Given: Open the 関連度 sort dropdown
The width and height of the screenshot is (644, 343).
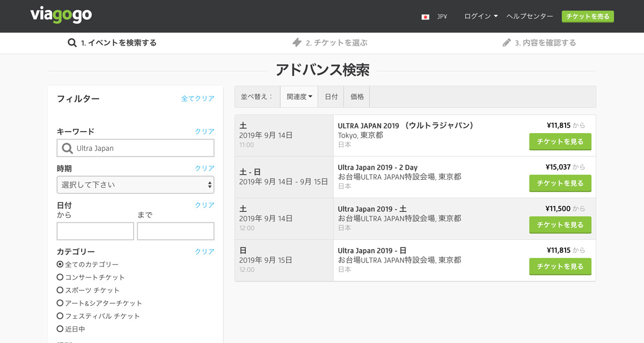Looking at the screenshot, I should click(x=299, y=97).
